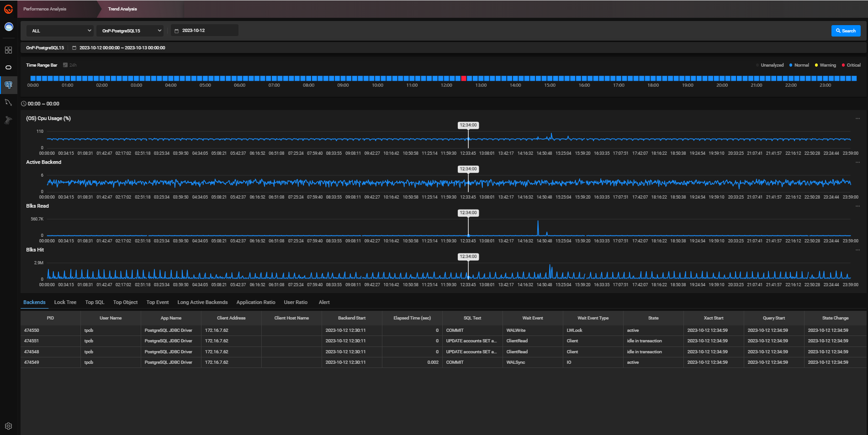Toggle the 24h checkbox
This screenshot has height=435, width=868.
click(65, 65)
